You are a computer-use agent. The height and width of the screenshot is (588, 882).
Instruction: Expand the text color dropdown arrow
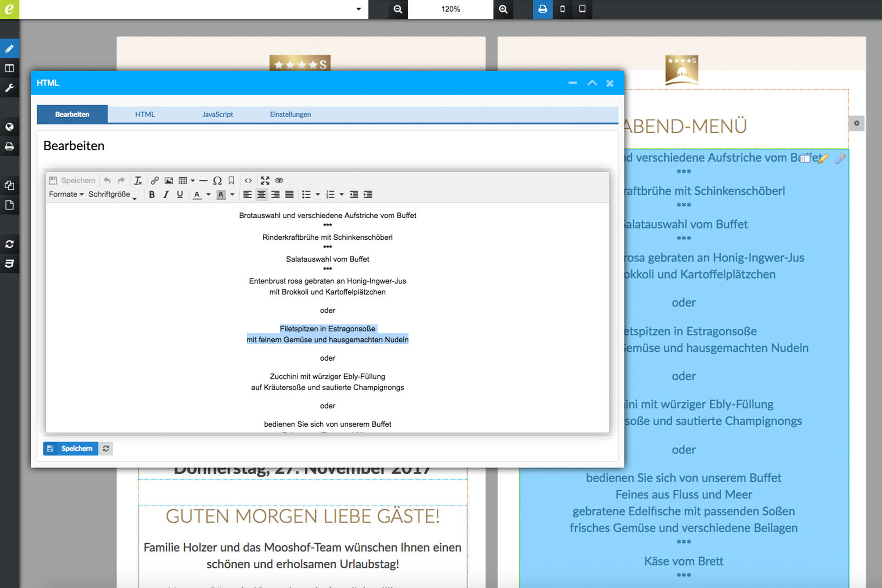(x=208, y=195)
